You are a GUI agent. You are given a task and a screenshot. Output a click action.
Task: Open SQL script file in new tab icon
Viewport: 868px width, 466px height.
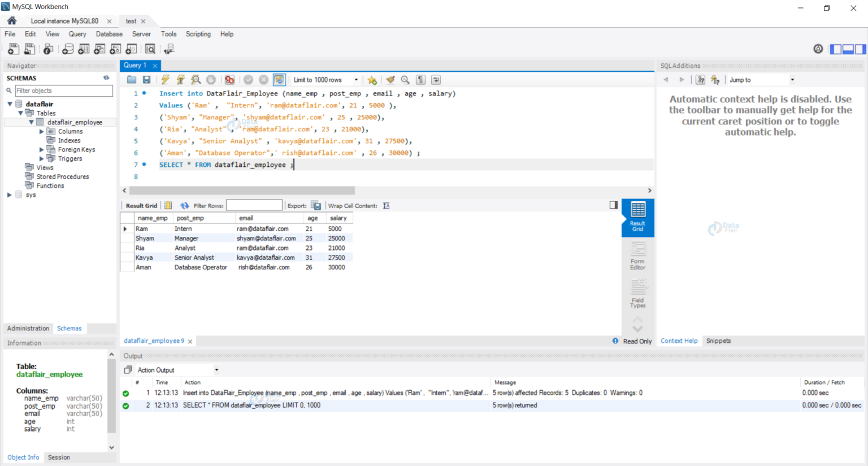[29, 49]
